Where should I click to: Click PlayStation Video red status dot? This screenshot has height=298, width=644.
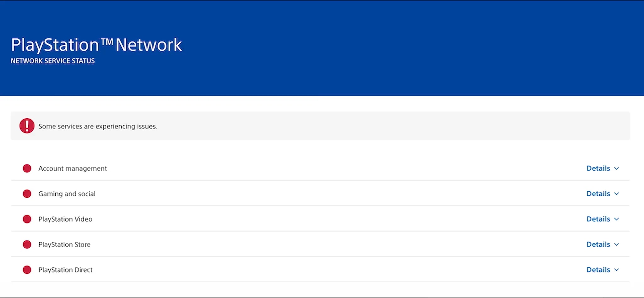pyautogui.click(x=27, y=219)
